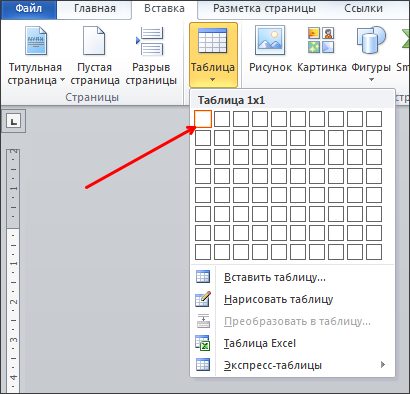The height and width of the screenshot is (394, 410).
Task: Pick the bottom-right cell of the table grid
Action: point(374,252)
